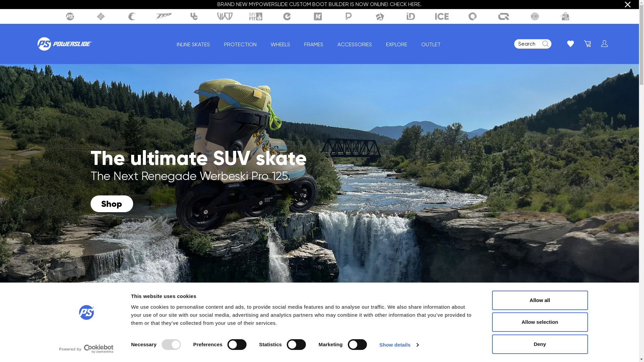Screen dimensions: 644x362
Task: Deny cookies with the Deny button
Action: (540, 344)
